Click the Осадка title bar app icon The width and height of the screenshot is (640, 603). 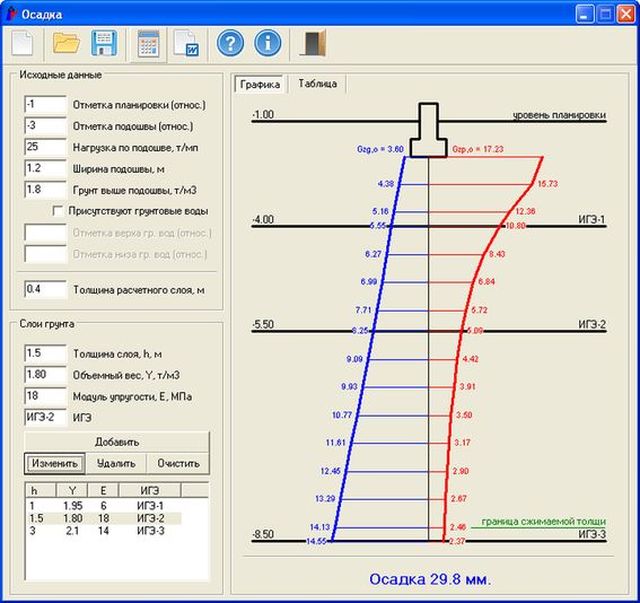11,14
